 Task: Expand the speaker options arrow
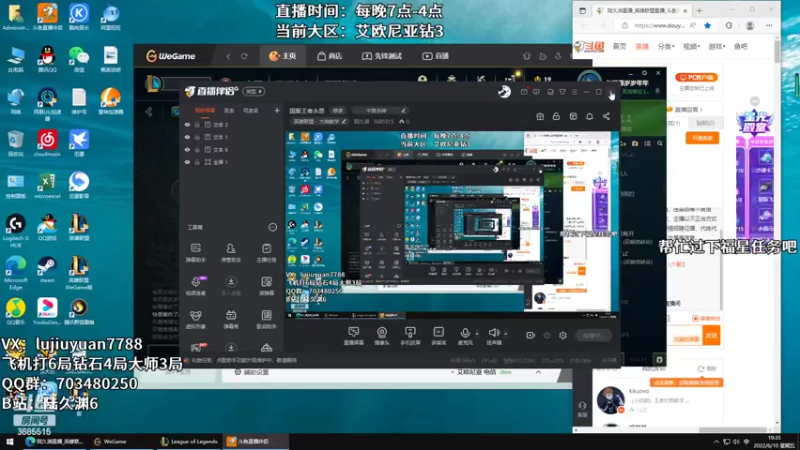click(x=506, y=334)
